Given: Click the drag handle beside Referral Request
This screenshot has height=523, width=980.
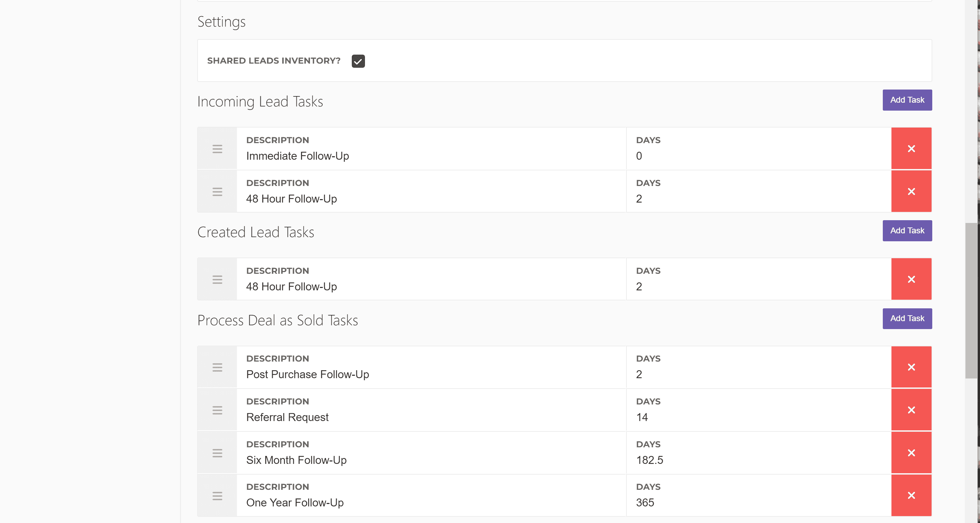Looking at the screenshot, I should [217, 410].
